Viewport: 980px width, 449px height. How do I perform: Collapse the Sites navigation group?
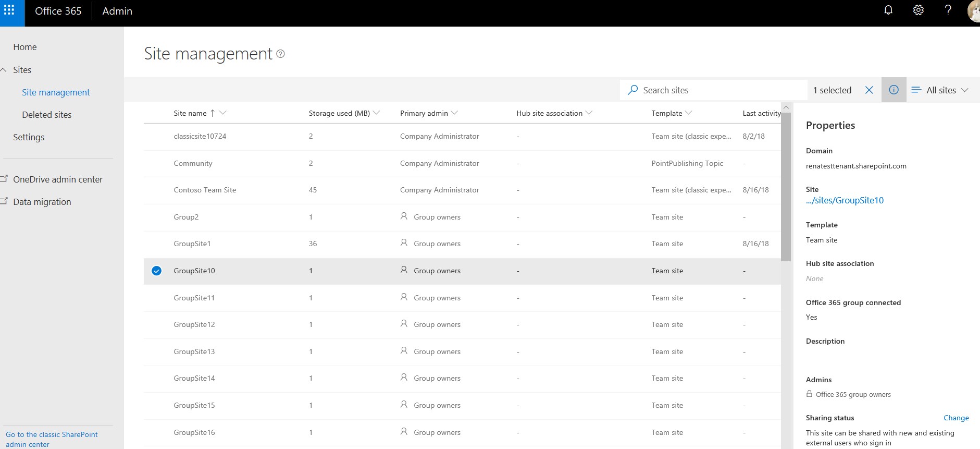4,70
